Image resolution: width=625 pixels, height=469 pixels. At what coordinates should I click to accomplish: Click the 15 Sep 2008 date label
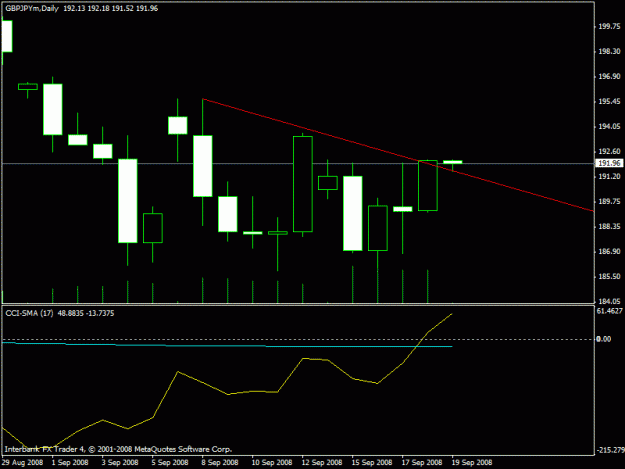[x=372, y=462]
